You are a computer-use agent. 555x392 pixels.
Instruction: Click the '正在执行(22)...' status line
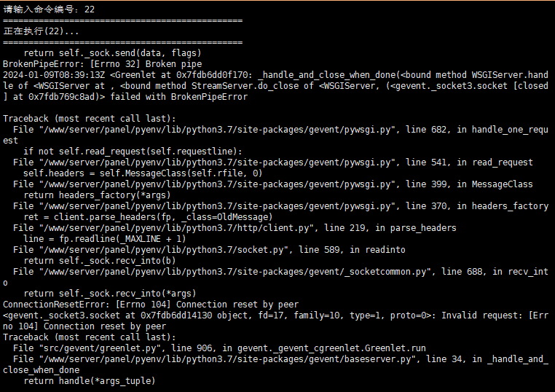point(41,31)
